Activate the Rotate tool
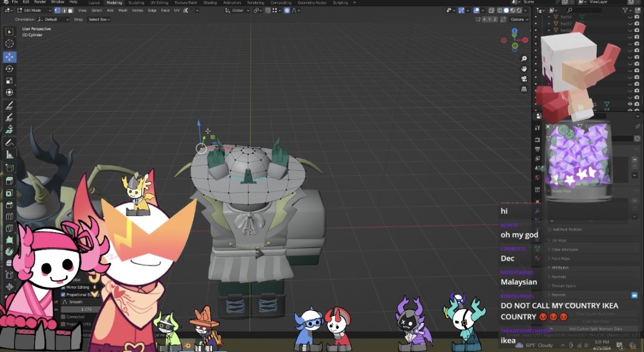This screenshot has height=352, width=644. click(x=9, y=69)
